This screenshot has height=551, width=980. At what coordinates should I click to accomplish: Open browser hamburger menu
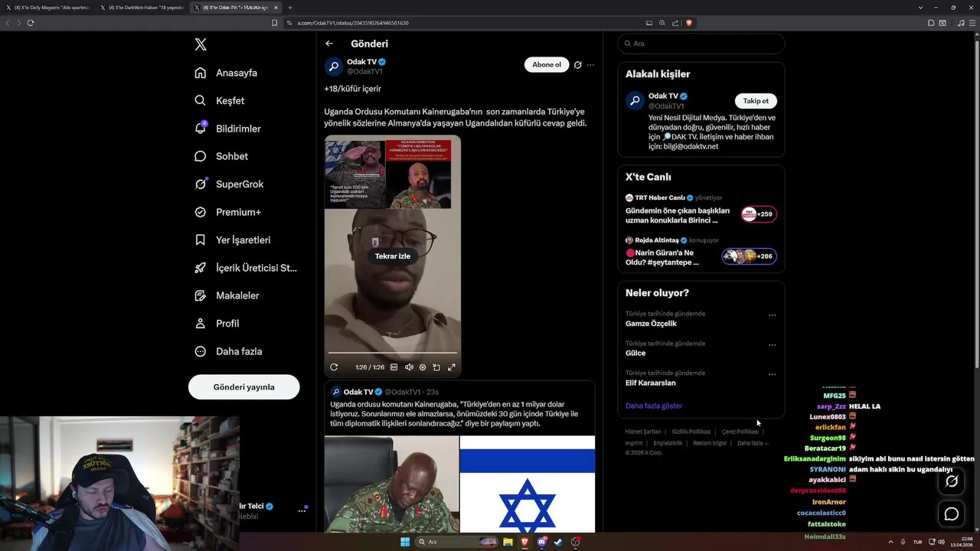click(x=972, y=23)
